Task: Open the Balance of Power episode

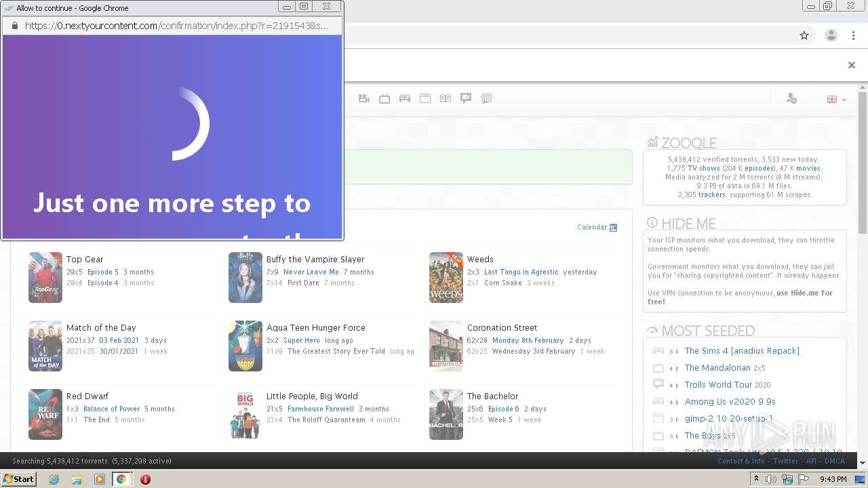Action: pos(112,409)
